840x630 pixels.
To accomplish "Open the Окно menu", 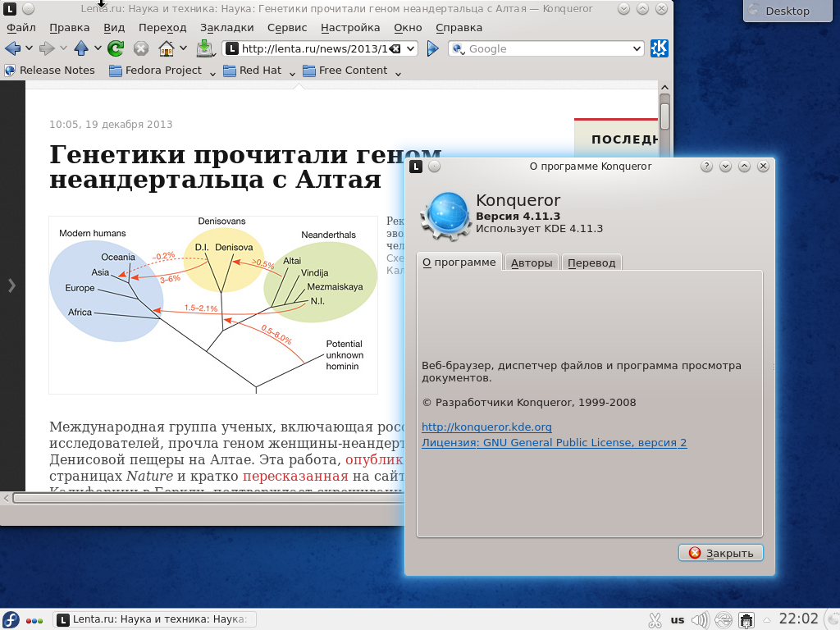I will [x=408, y=28].
